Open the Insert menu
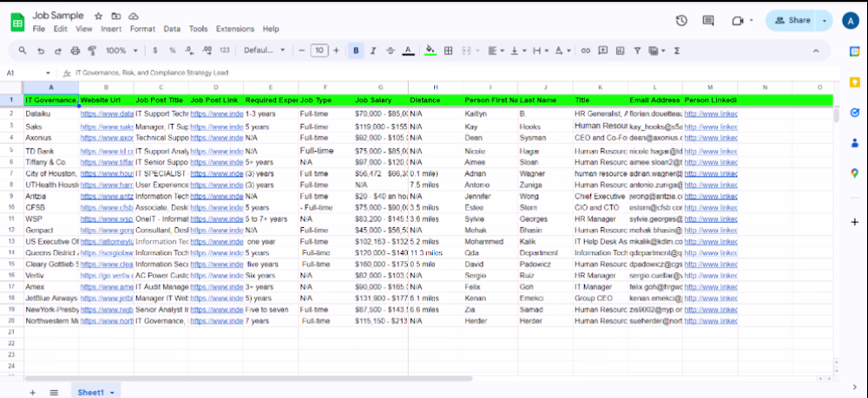868x398 pixels. click(x=111, y=29)
